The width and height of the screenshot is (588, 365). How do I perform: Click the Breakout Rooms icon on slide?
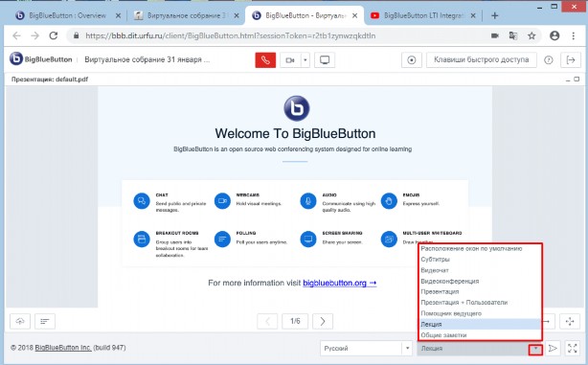[x=142, y=239]
